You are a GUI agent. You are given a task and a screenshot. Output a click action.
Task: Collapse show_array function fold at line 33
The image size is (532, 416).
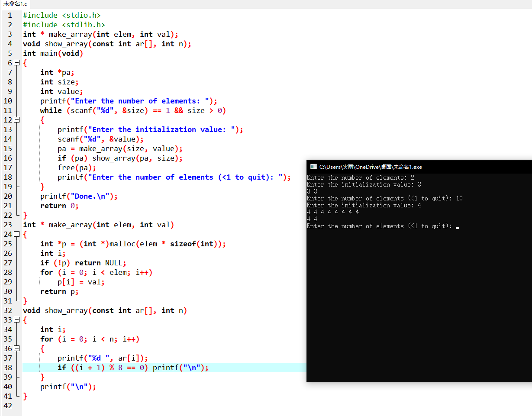17,320
